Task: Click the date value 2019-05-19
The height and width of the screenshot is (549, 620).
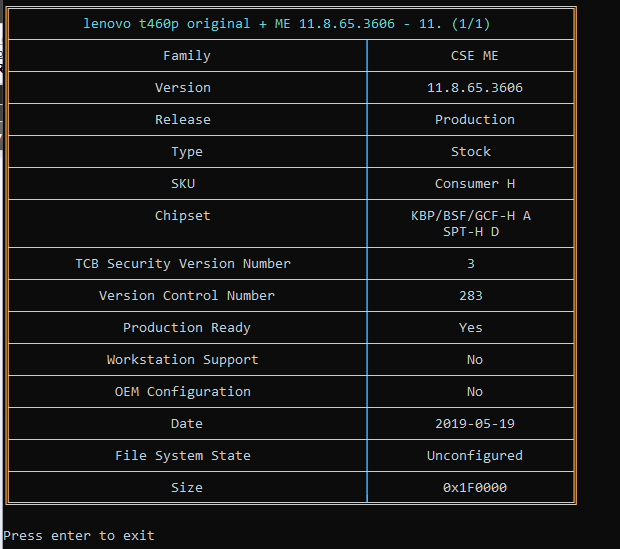Action: click(474, 424)
